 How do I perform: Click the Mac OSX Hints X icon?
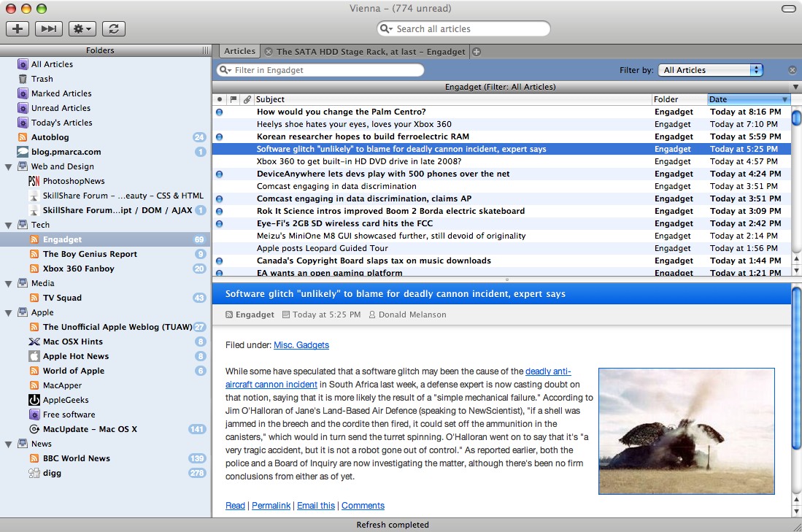(34, 342)
